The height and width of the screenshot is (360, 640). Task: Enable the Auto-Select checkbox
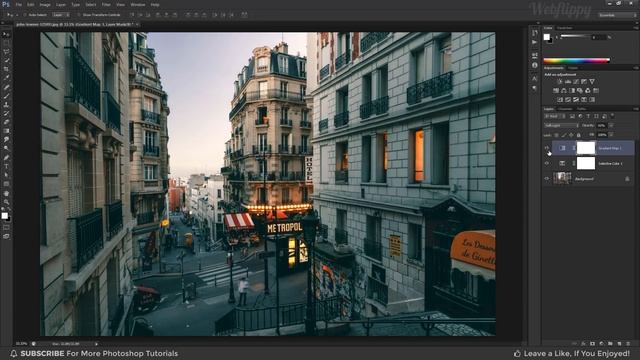(25, 15)
